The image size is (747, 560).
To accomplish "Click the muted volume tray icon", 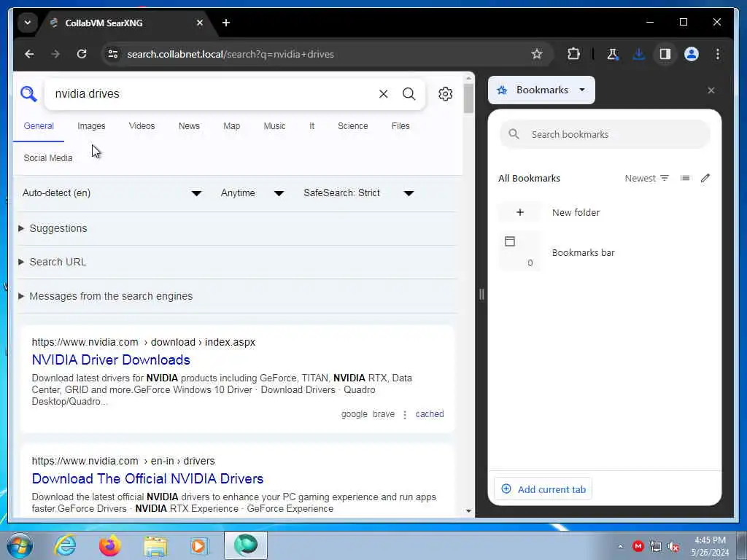I will [x=673, y=546].
